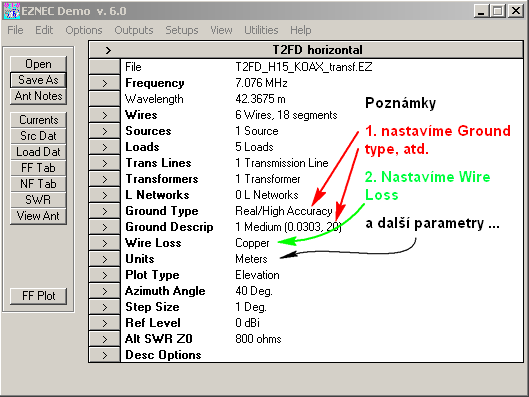529x397 pixels.
Task: Open the Setups menu
Action: tap(182, 30)
